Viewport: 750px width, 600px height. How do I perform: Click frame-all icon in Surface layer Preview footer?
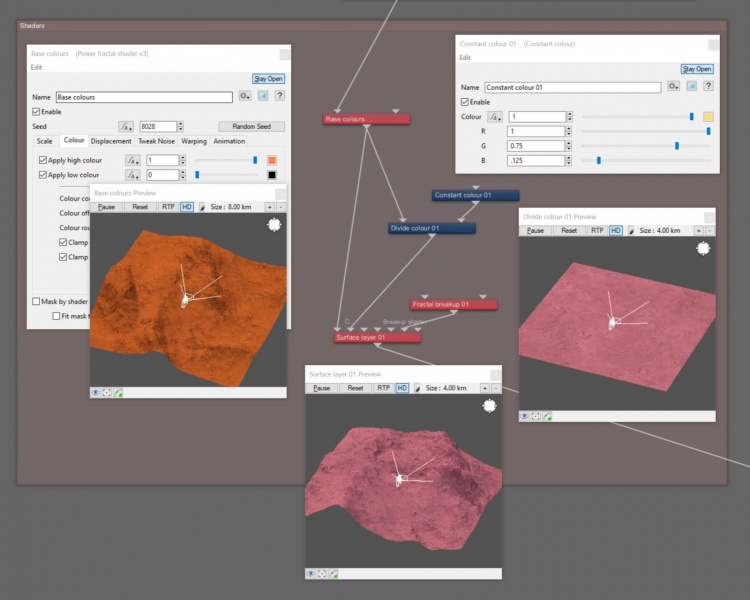[x=322, y=574]
